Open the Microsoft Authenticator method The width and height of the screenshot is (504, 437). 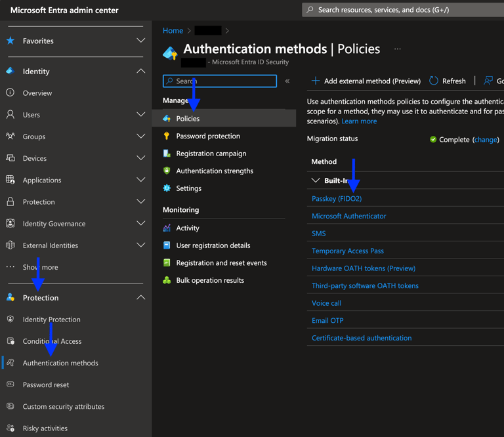point(348,216)
